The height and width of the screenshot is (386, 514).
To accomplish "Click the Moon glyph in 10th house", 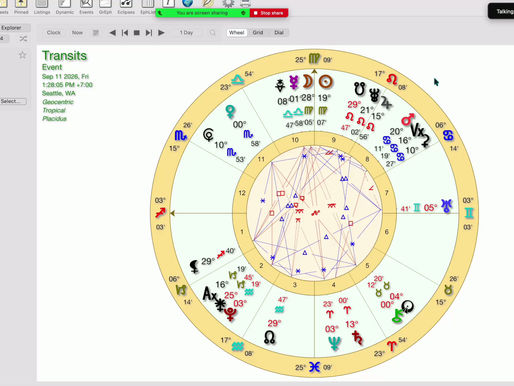I will (x=308, y=82).
